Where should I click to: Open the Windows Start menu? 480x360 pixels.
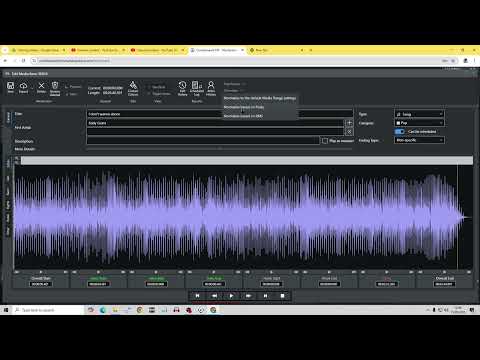6,310
